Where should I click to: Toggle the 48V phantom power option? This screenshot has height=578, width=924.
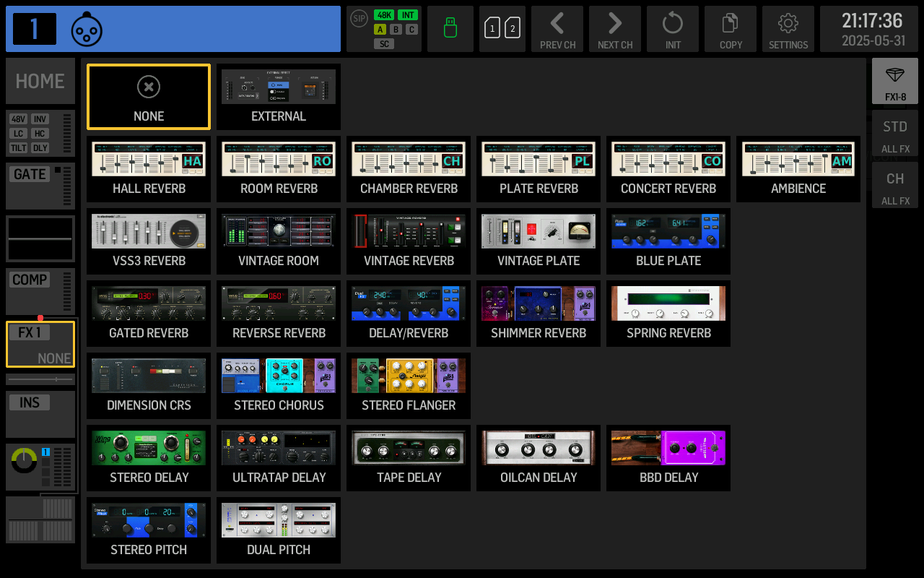[x=19, y=119]
